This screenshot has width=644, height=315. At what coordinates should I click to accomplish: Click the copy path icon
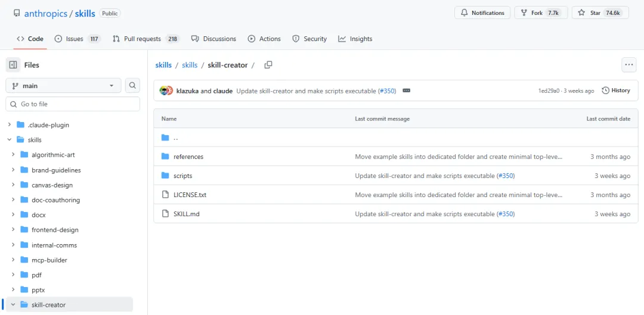[x=268, y=65]
